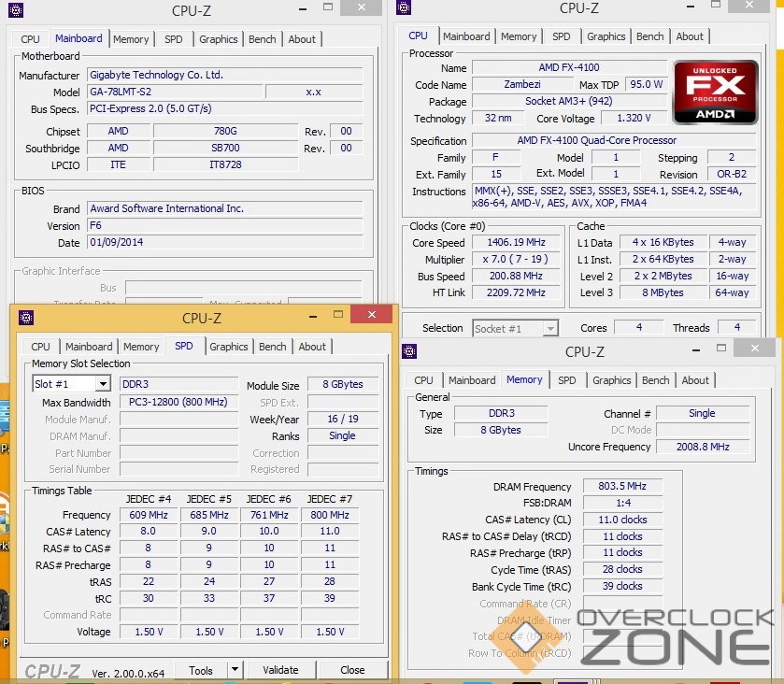
Task: Click the Validate button
Action: pyautogui.click(x=280, y=669)
